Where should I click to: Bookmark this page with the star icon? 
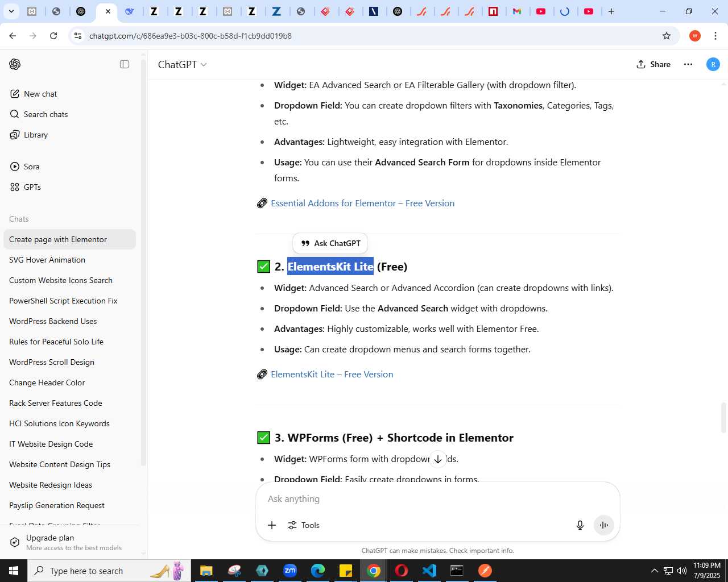click(667, 36)
